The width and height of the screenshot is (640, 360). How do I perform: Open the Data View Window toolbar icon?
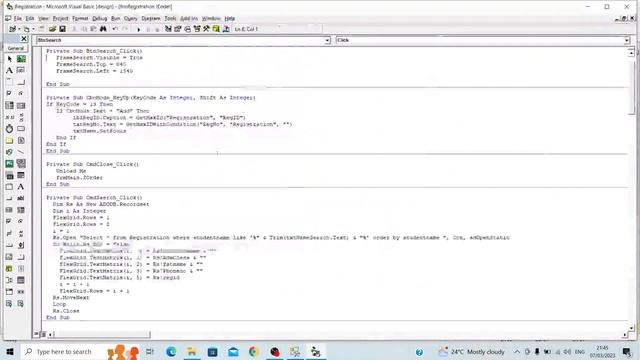216,29
